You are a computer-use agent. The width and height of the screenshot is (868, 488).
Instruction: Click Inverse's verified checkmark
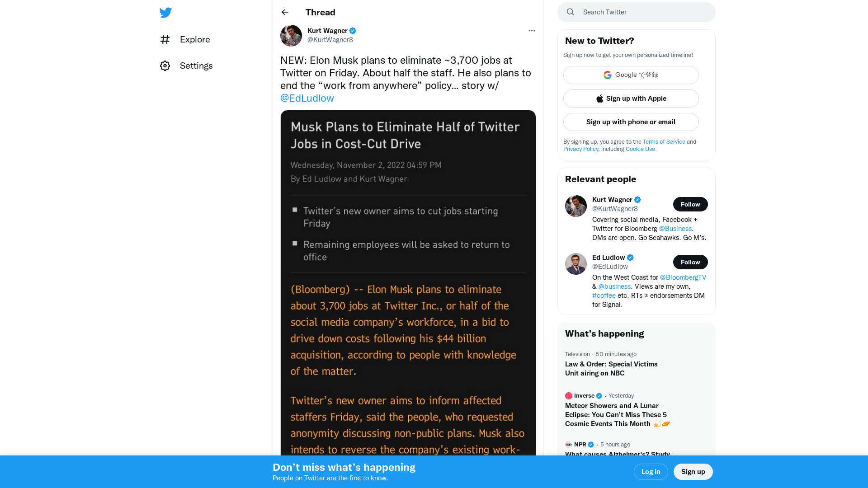[x=599, y=395]
